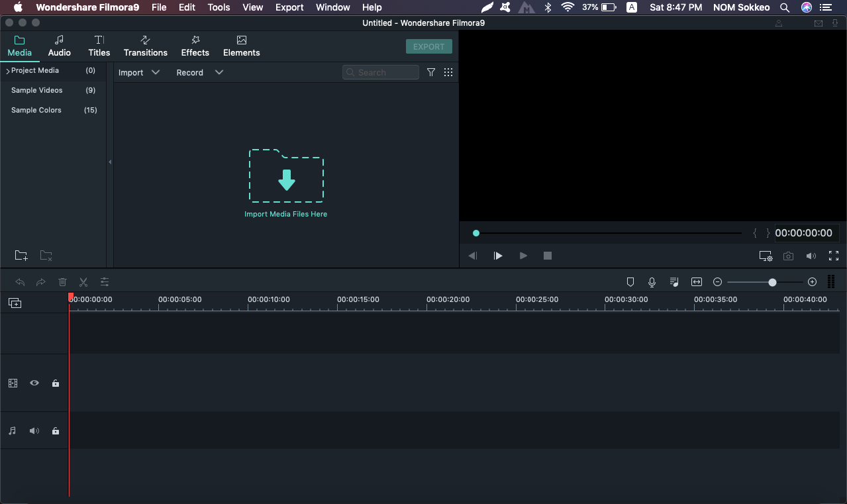Screen dimensions: 847x504
Task: Click the EXPORT button
Action: [x=429, y=46]
